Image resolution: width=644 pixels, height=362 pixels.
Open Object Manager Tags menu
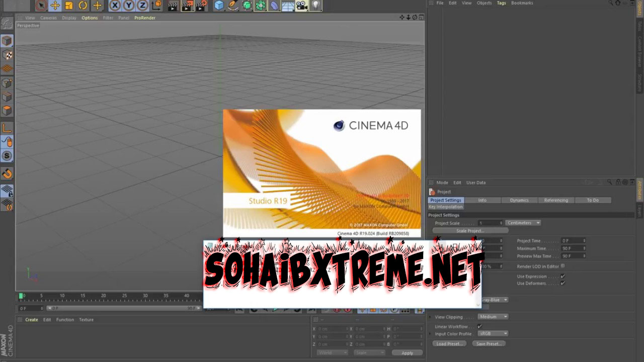pyautogui.click(x=502, y=3)
